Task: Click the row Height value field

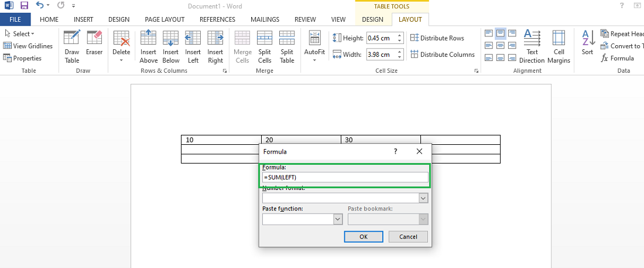Action: [x=381, y=38]
